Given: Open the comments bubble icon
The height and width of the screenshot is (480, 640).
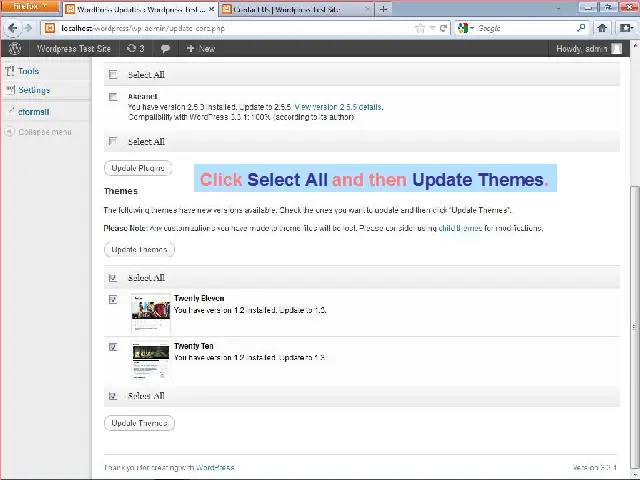Looking at the screenshot, I should [165, 49].
